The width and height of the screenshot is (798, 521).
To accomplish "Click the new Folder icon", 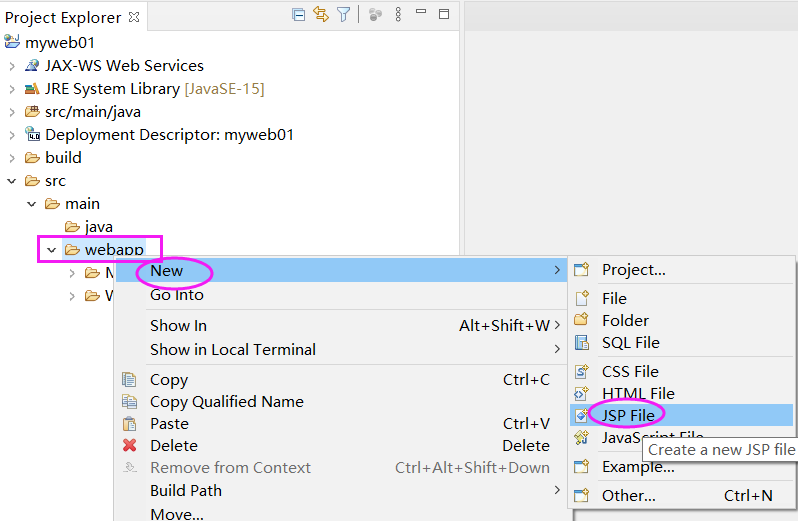I will [x=581, y=320].
